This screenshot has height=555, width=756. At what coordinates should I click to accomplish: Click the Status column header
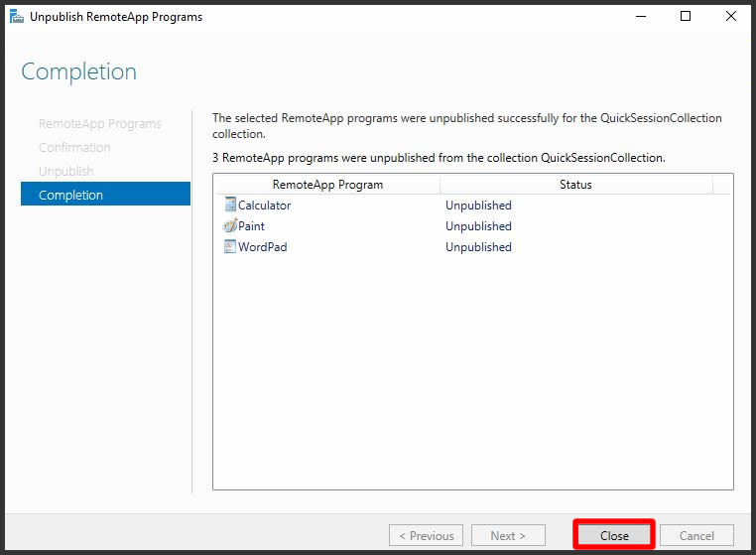click(x=575, y=185)
